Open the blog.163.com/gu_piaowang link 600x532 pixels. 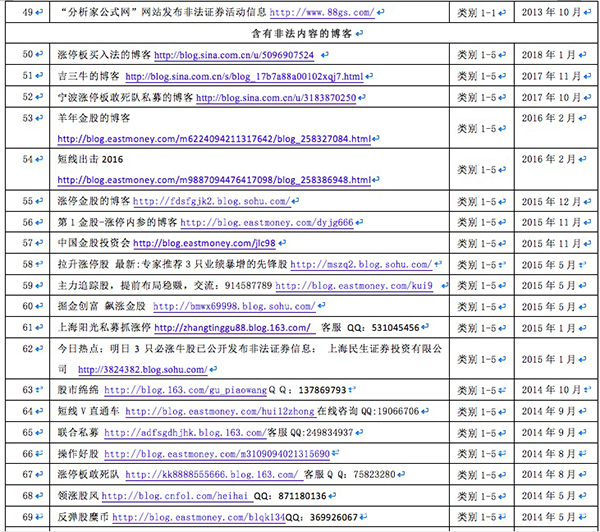pos(186,390)
